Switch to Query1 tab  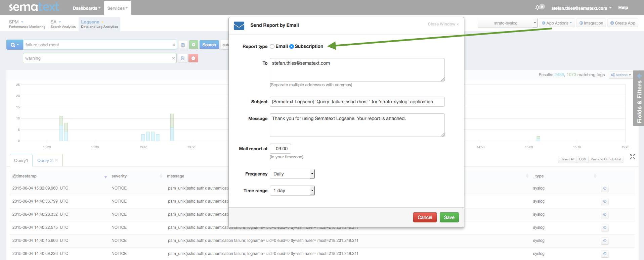point(21,160)
